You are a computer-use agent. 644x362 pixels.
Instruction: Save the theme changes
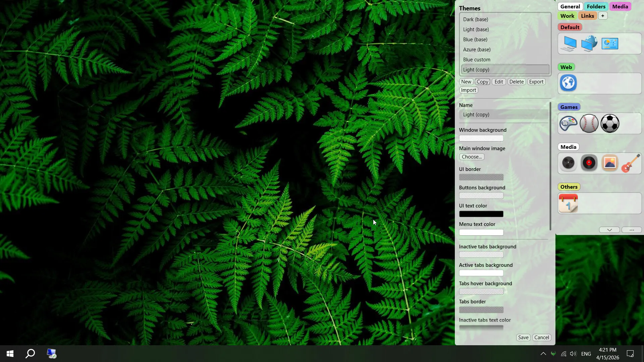pos(523,338)
